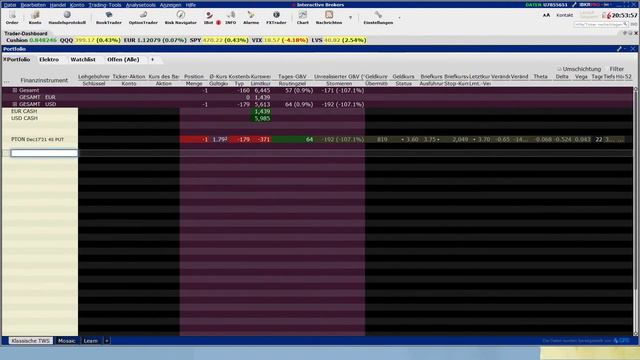The height and width of the screenshot is (360, 640).
Task: Open the Anzeigen menu
Action: (x=170, y=5)
